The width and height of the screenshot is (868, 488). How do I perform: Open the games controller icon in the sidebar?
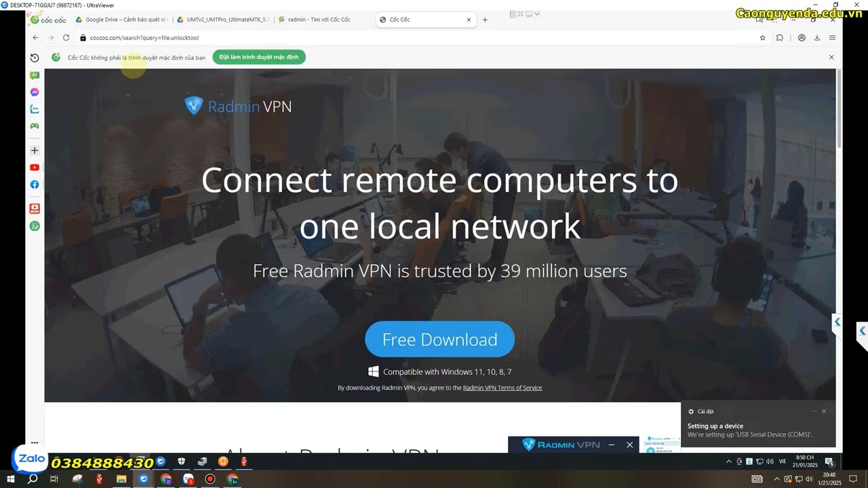click(35, 126)
